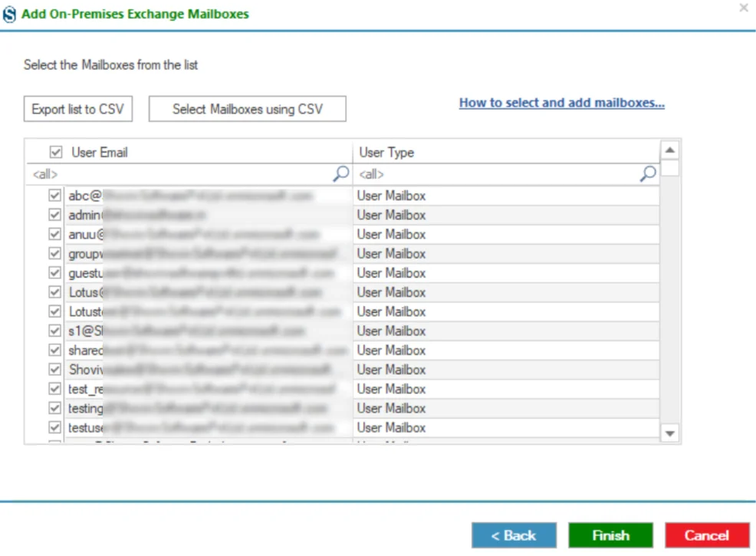Uncheck the testuse mailbox checkbox
Viewport: 756px width, 556px height.
click(x=55, y=427)
